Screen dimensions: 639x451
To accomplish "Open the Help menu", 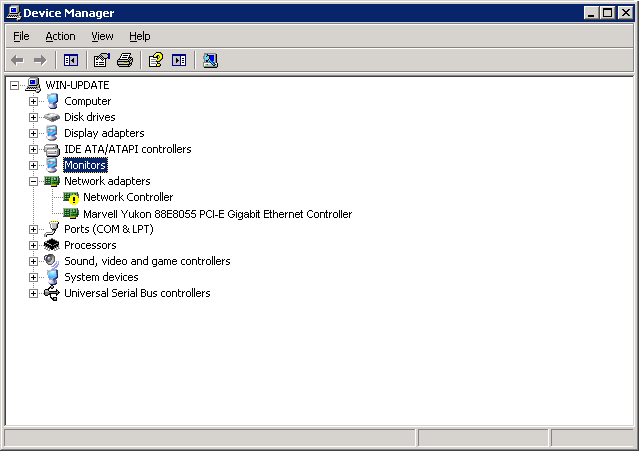I will tap(140, 36).
